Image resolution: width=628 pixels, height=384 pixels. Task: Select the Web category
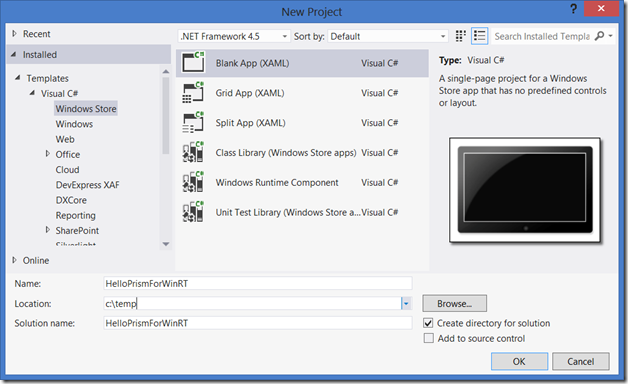(x=65, y=139)
